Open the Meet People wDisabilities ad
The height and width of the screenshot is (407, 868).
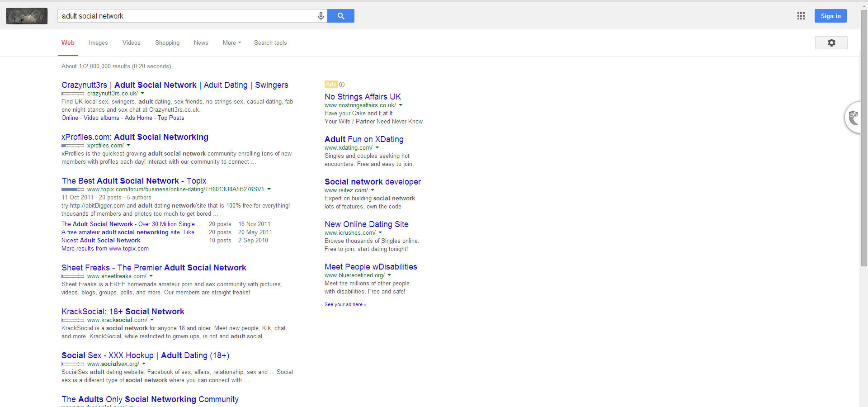click(371, 267)
